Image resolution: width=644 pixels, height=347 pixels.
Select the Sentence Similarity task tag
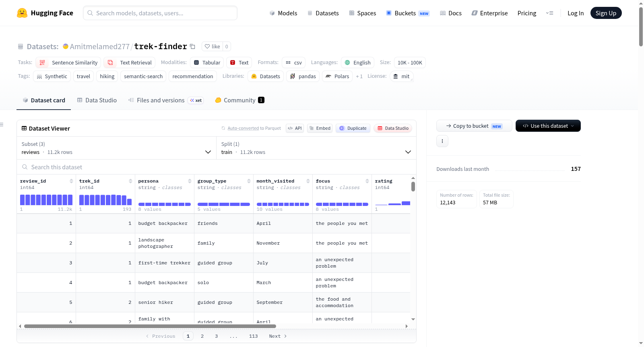pyautogui.click(x=68, y=62)
